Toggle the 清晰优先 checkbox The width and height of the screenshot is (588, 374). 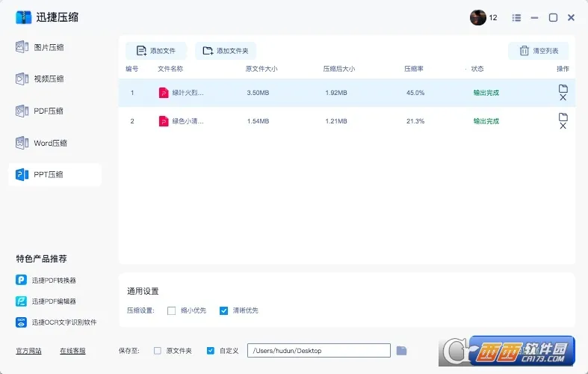223,310
